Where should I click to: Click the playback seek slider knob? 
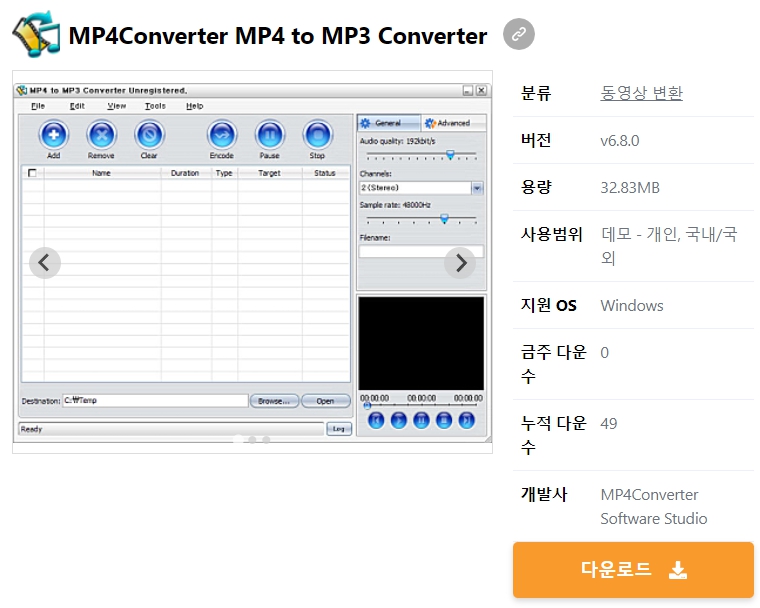click(367, 406)
